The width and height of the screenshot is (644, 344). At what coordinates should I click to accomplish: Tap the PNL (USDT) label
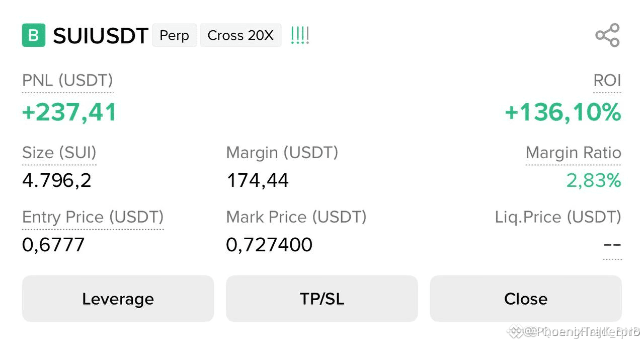[x=67, y=81]
